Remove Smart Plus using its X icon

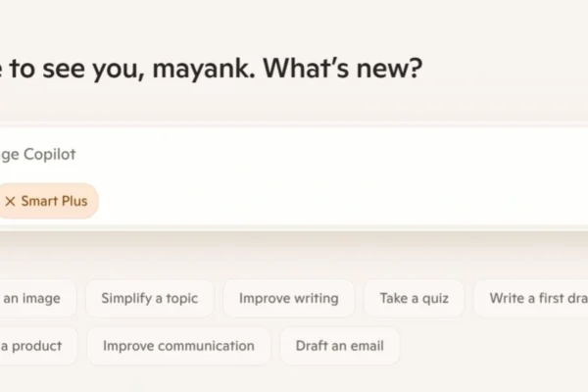[10, 201]
